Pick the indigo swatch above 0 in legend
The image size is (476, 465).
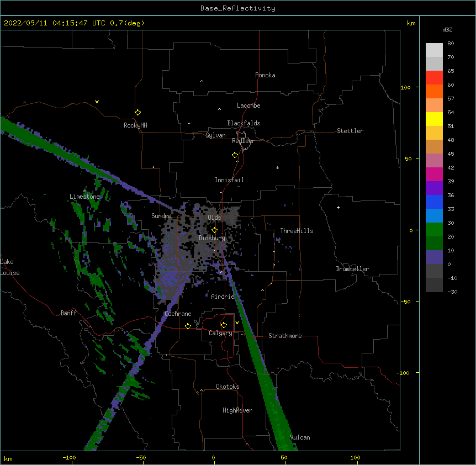point(434,257)
